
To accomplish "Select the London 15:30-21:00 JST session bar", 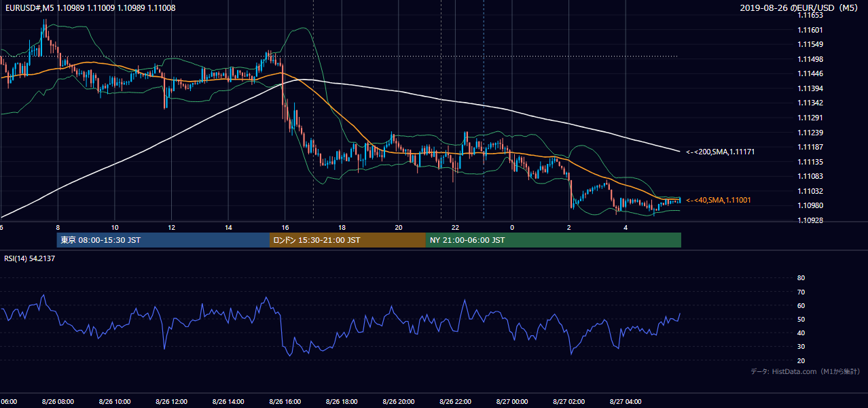I will 348,240.
